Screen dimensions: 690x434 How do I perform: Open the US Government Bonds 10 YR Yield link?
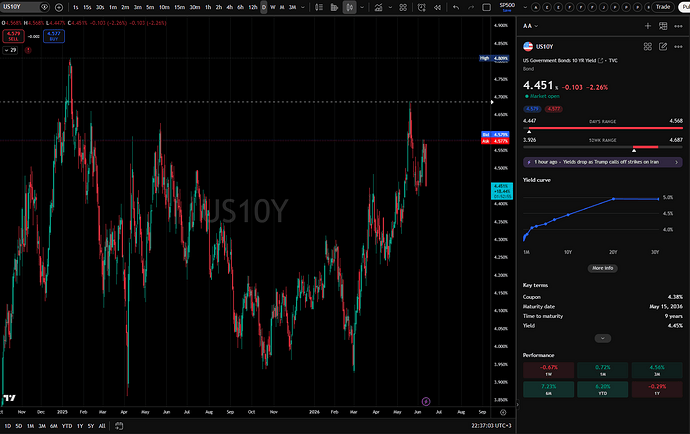click(563, 61)
